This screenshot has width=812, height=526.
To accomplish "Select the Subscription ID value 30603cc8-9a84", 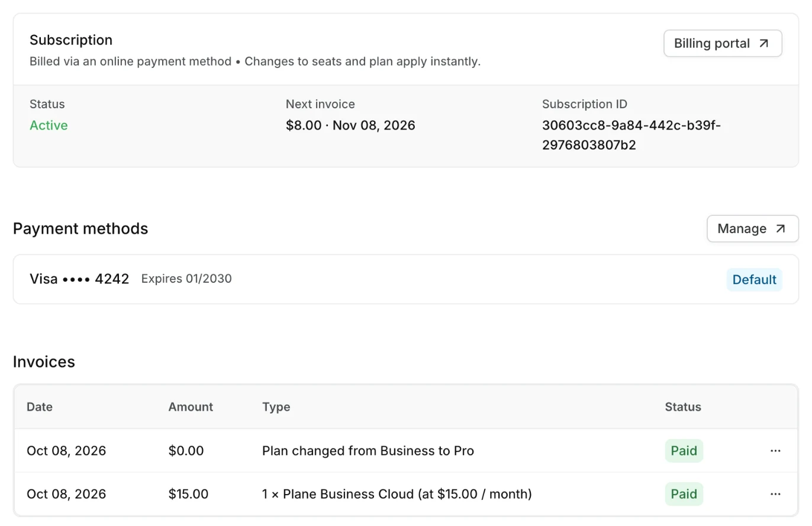I will click(631, 135).
